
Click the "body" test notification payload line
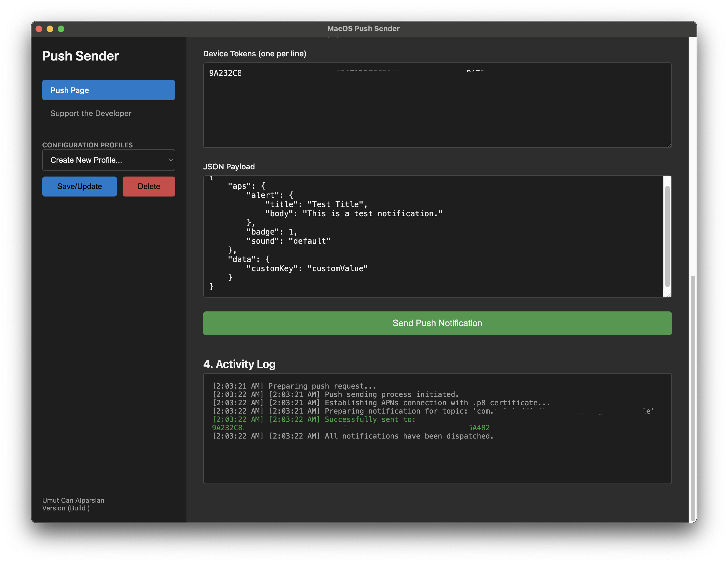[354, 214]
